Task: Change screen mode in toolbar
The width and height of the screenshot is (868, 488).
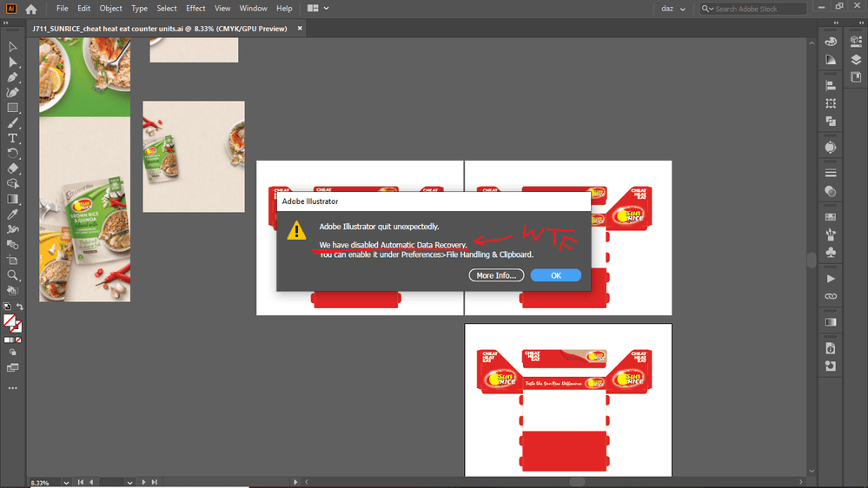Action: (x=13, y=368)
